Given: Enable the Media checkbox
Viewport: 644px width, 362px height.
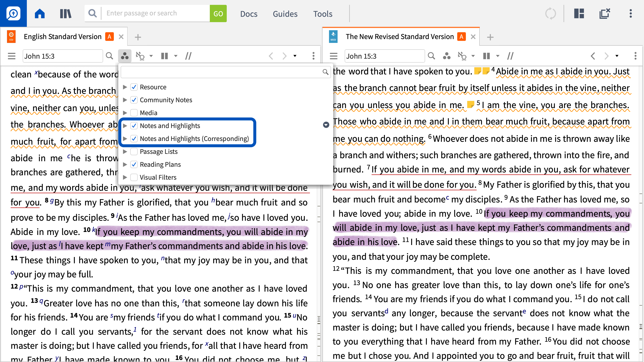Looking at the screenshot, I should pos(134,113).
